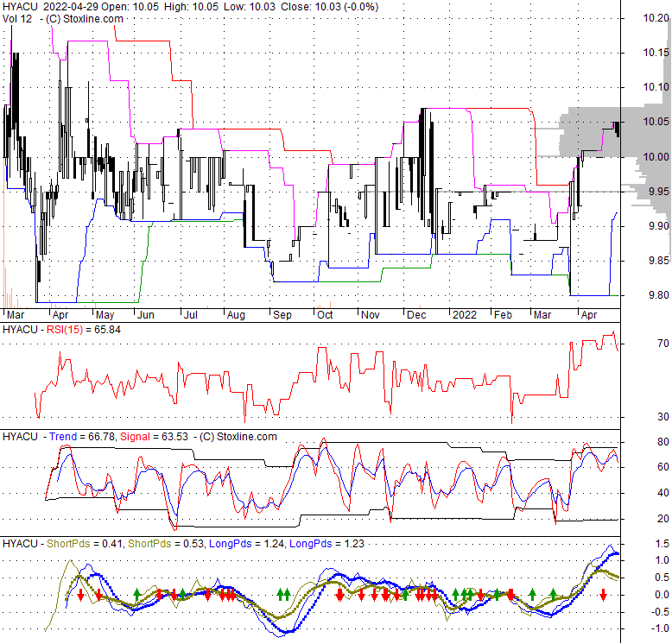Viewport: 672px width, 644px height.
Task: Click the 9.90 price axis label
Action: (658, 226)
